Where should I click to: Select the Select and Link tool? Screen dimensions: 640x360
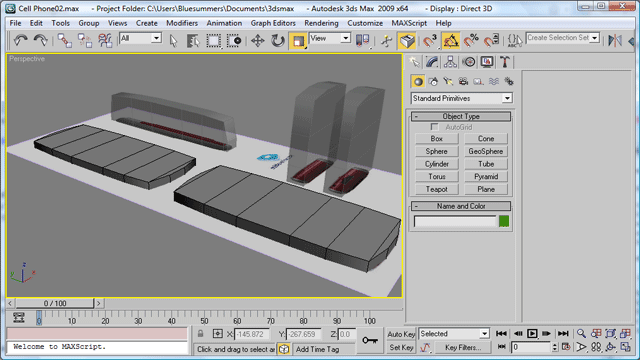[64, 40]
